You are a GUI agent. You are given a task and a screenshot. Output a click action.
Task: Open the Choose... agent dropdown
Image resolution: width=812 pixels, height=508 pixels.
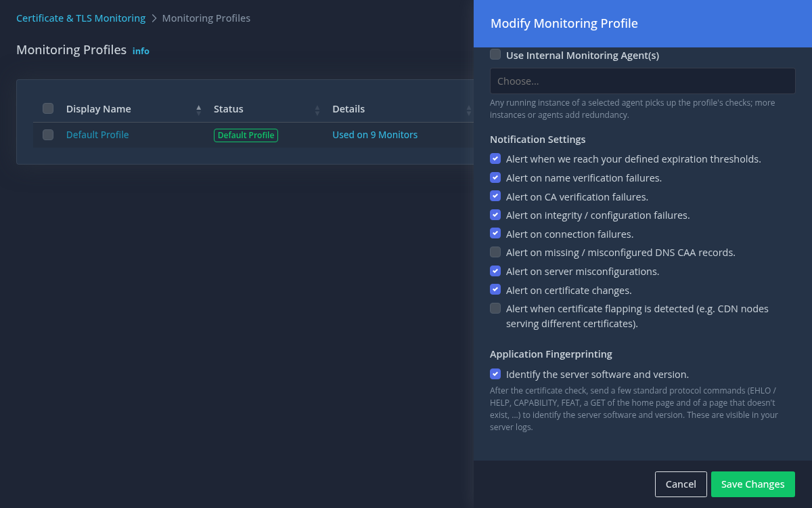[x=642, y=81]
